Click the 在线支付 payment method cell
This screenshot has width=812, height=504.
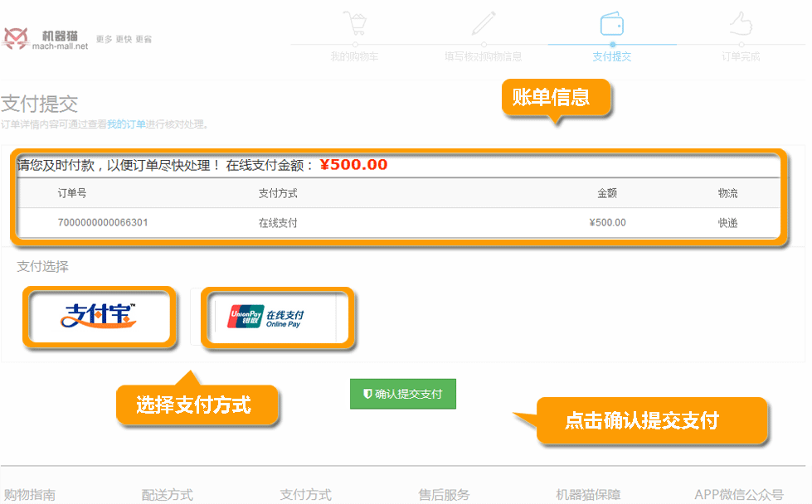point(278,223)
